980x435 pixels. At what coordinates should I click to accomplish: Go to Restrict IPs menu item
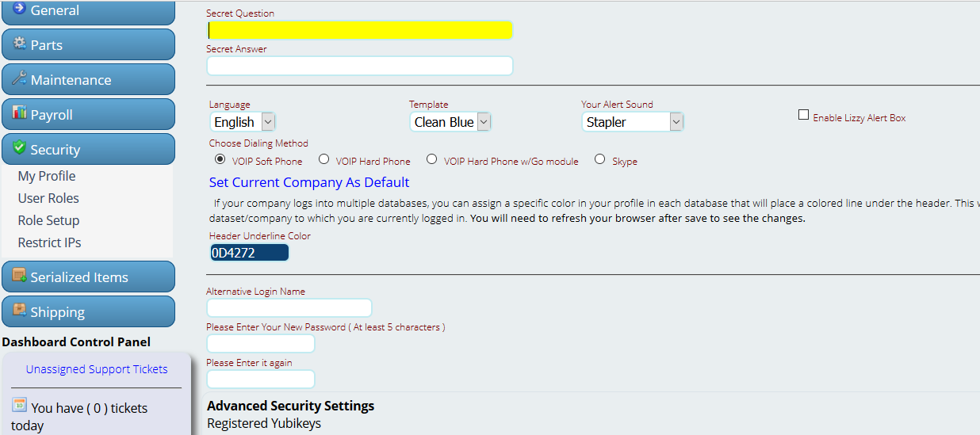(x=49, y=242)
